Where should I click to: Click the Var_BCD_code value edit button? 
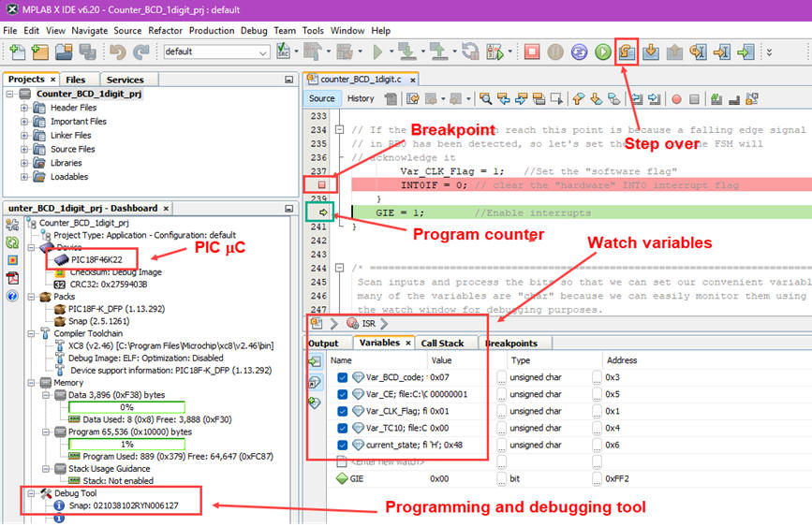501,377
